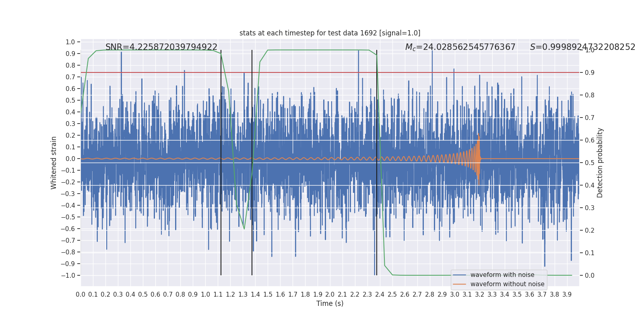Click legend entry 'waveform with noise'

tap(502, 275)
